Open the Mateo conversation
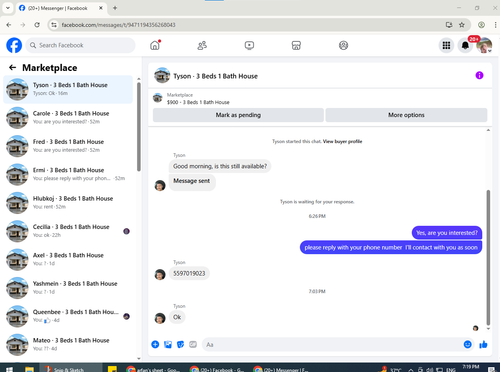This screenshot has height=372, width=500. [x=68, y=344]
